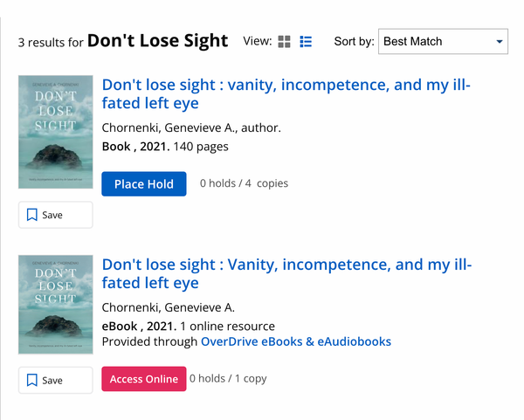Viewport: 524px width, 420px height.
Task: Click eBook author Chornenki, Genevieve A.
Action: pos(168,307)
